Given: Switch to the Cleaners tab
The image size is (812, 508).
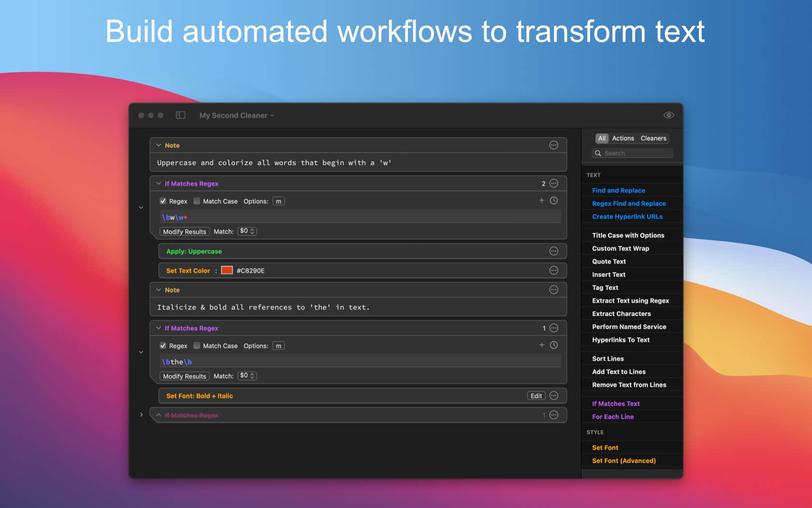Looking at the screenshot, I should pyautogui.click(x=653, y=138).
